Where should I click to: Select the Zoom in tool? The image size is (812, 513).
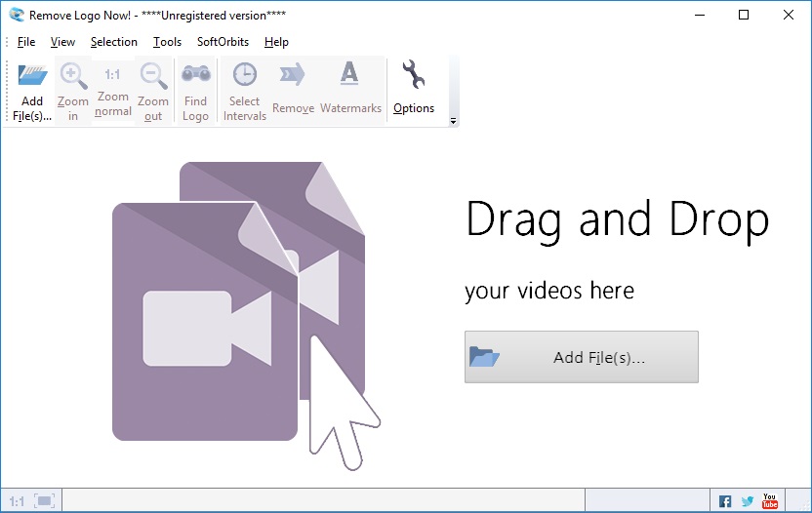tap(73, 91)
